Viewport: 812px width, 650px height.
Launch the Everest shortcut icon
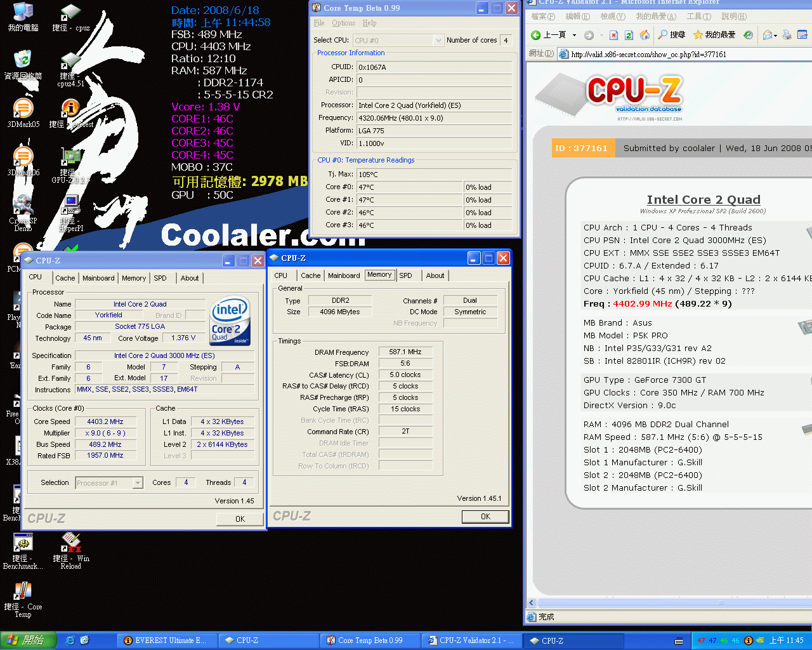pyautogui.click(x=70, y=113)
